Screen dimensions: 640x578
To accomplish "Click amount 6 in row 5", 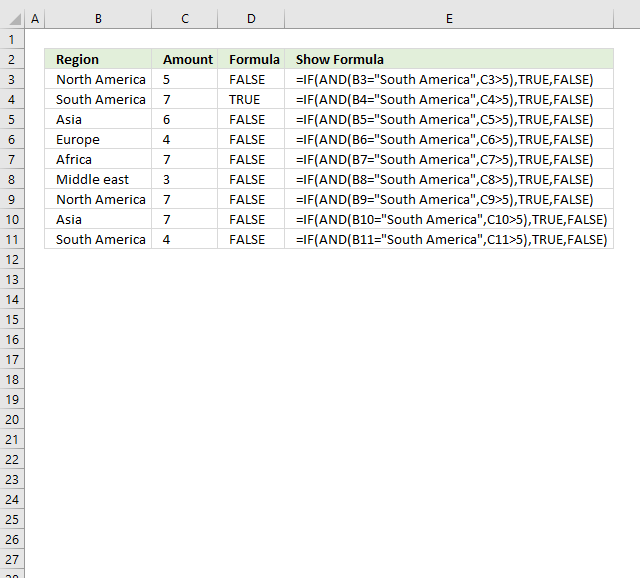I will click(185, 119).
